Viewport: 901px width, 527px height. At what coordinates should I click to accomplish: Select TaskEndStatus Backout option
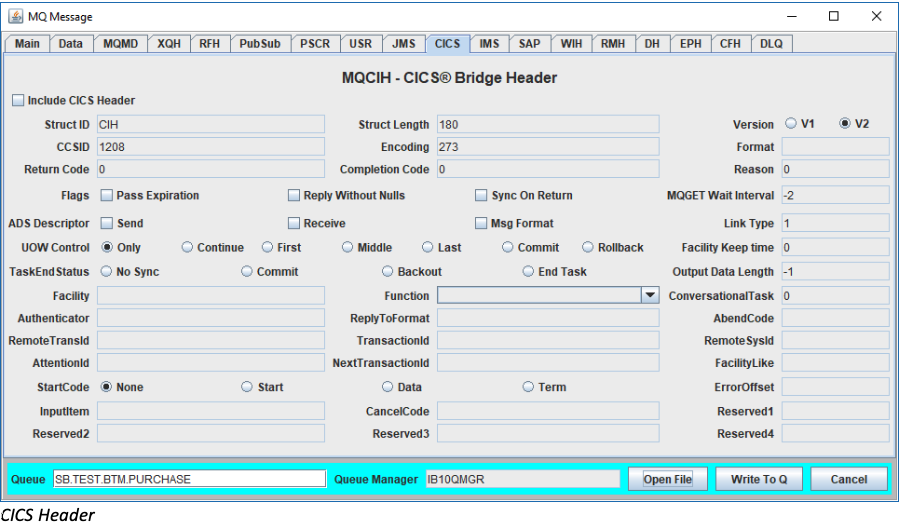tap(387, 271)
